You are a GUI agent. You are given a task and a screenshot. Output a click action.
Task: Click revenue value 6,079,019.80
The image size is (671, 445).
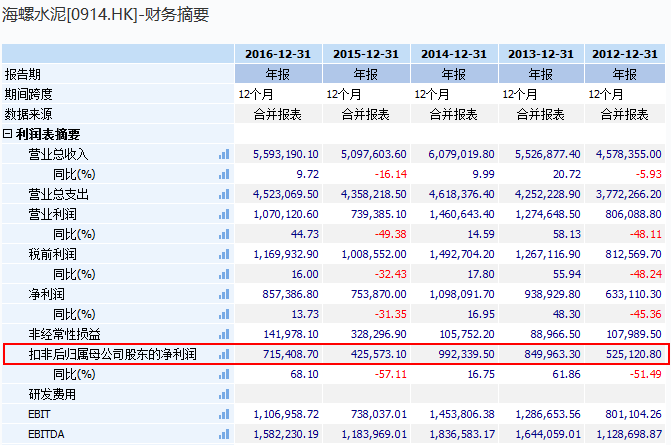coord(461,154)
